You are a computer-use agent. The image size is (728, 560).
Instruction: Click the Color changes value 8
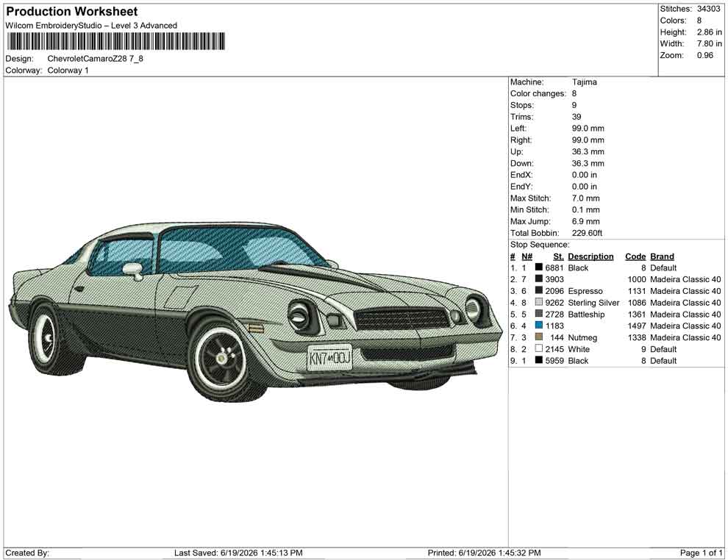click(x=574, y=94)
